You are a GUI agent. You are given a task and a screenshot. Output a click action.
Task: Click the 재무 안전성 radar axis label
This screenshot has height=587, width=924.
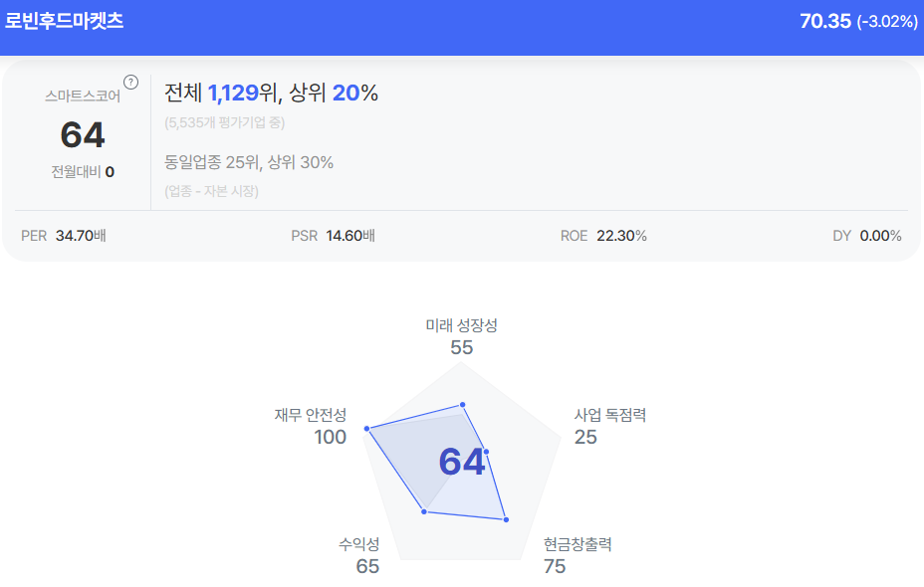[x=311, y=415]
